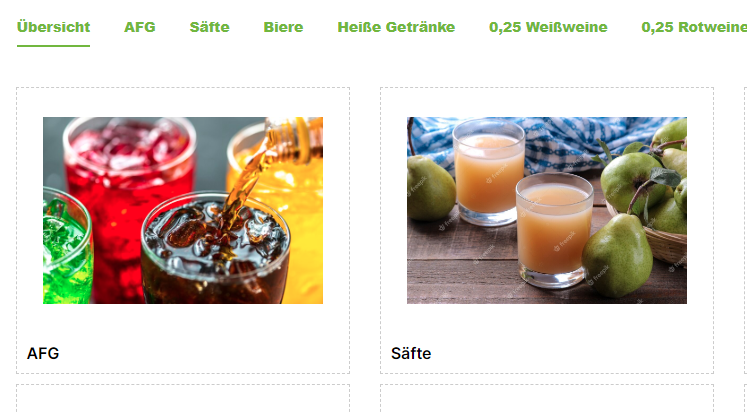Screen dimensions: 747x413
Task: Go to the Biere tab
Action: point(283,27)
